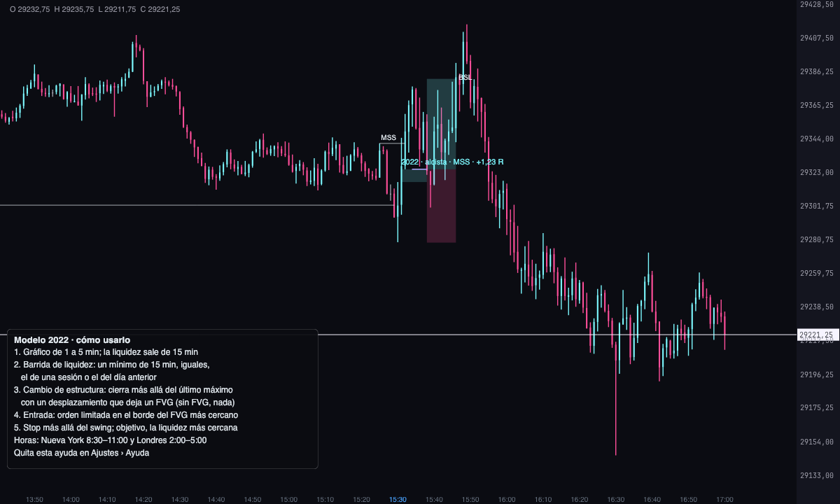Click the '2022 · alcista · MSS · +1,23 R' trade label
The width and height of the screenshot is (840, 504).
pyautogui.click(x=452, y=162)
